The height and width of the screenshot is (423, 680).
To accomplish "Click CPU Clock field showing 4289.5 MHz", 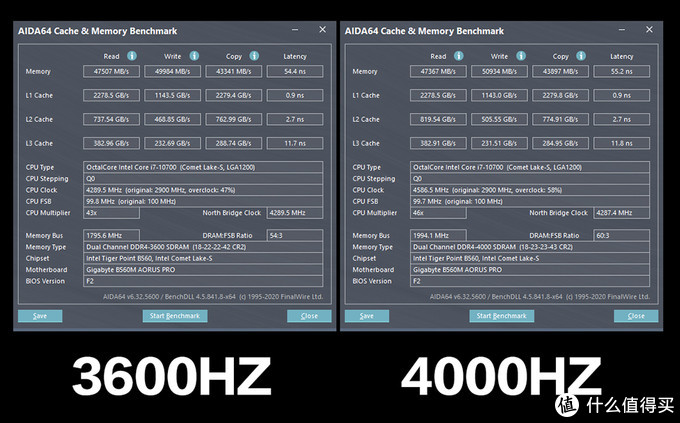I will pos(203,190).
